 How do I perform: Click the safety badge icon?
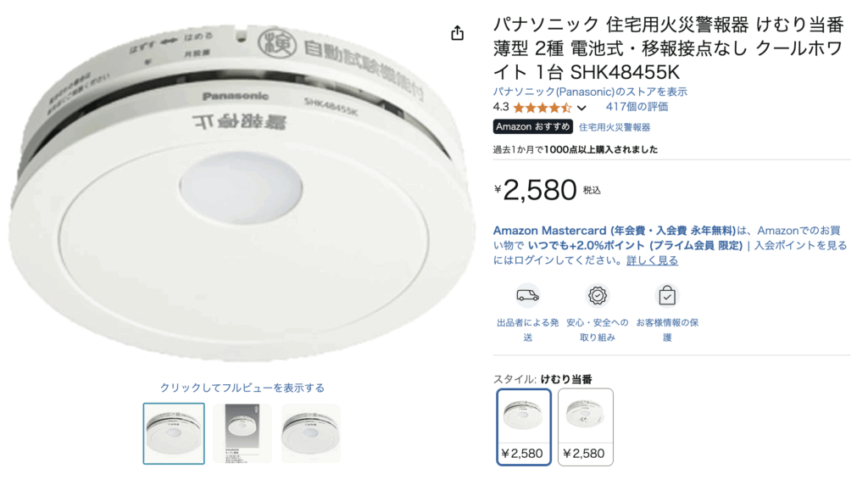tap(598, 296)
